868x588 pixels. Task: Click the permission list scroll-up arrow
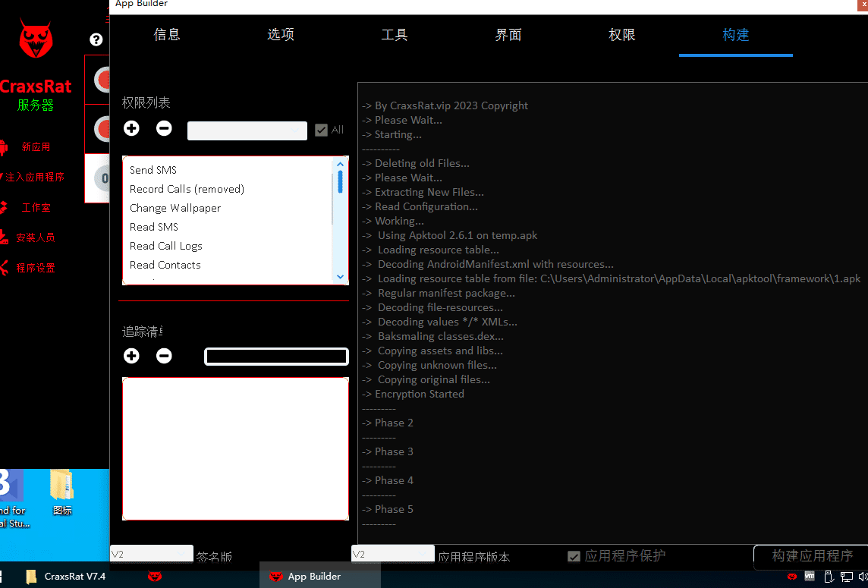coord(340,164)
